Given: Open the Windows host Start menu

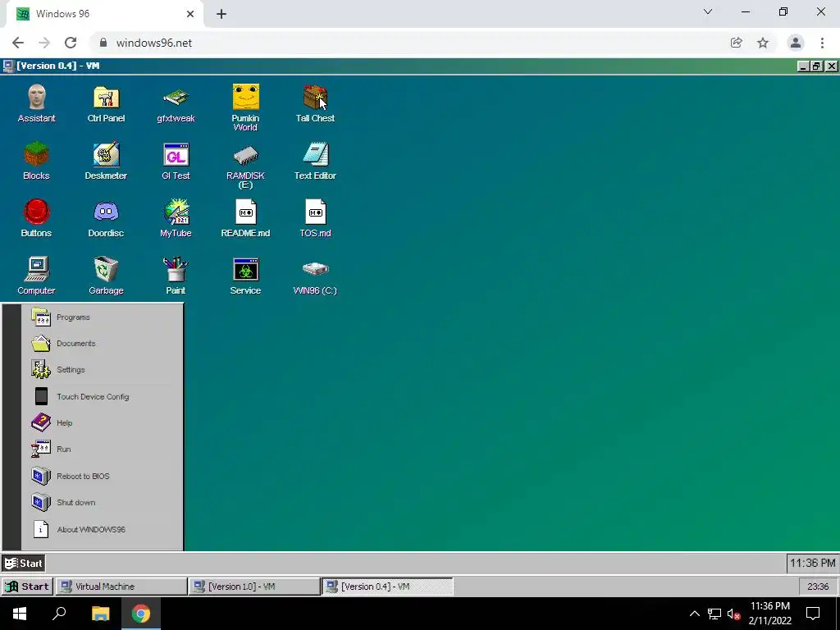Looking at the screenshot, I should 20,614.
